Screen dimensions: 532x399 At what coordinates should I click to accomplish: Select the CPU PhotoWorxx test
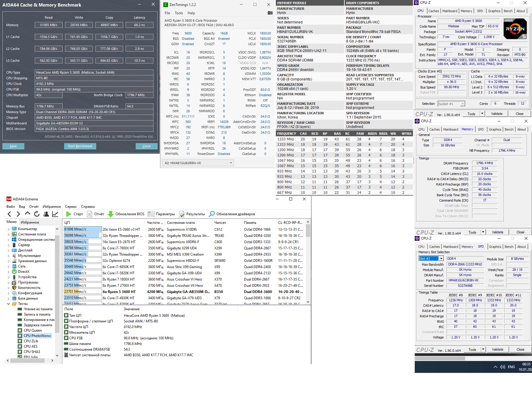pos(34,336)
